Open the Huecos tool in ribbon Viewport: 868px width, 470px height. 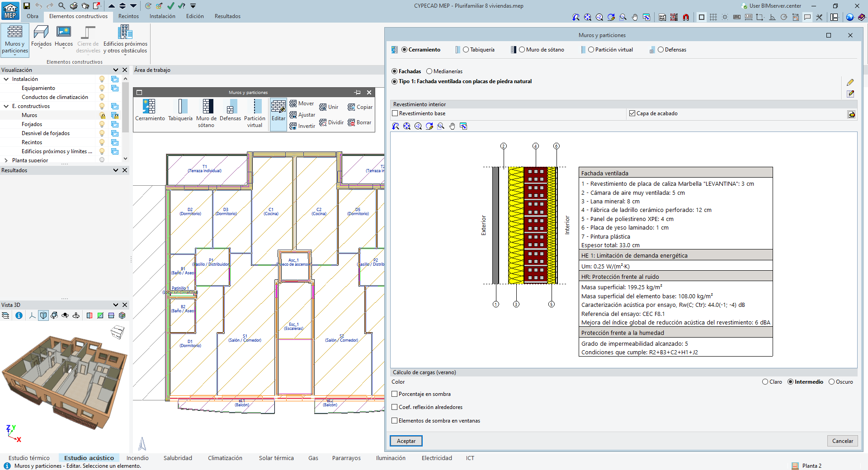pos(64,37)
